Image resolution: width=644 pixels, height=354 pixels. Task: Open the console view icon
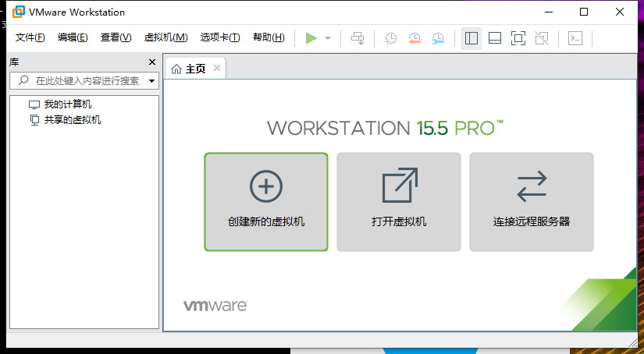pyautogui.click(x=575, y=38)
